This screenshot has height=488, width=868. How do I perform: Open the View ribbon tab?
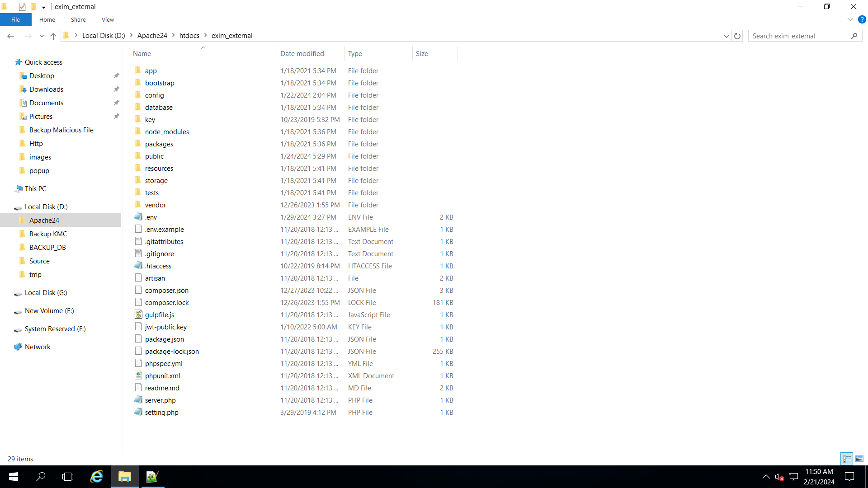tap(108, 19)
